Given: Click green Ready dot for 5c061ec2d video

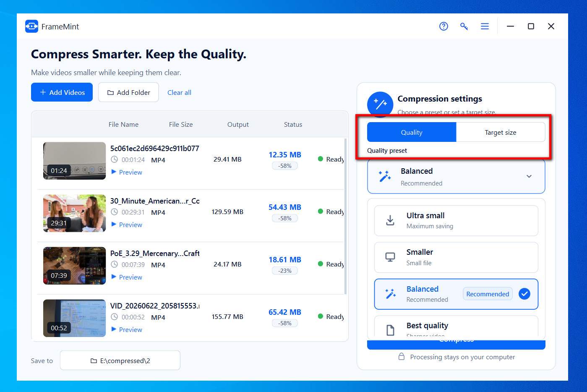Looking at the screenshot, I should click(321, 159).
